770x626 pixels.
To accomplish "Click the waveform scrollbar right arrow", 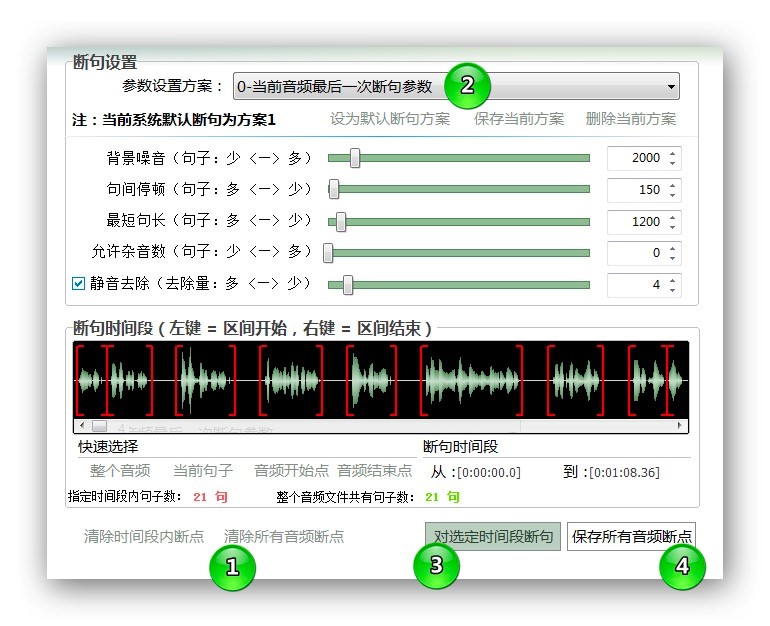I will [x=682, y=425].
